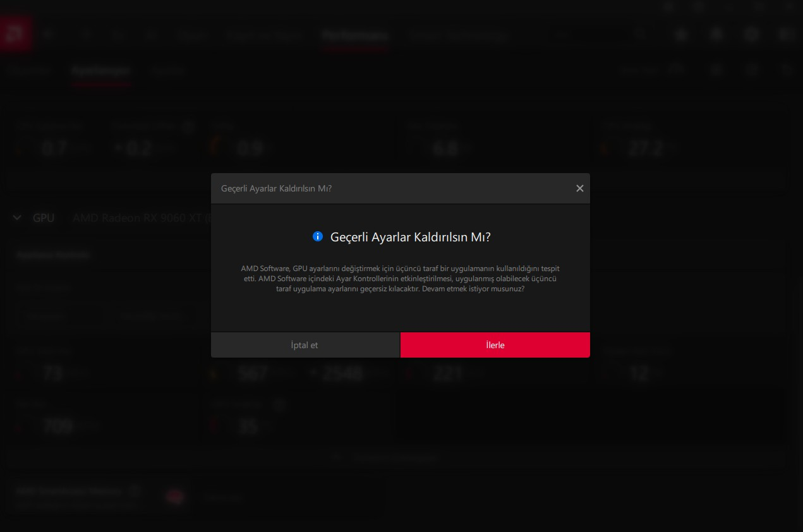Confirm with the red İlerle button
Viewport: 803px width, 532px height.
coord(495,345)
